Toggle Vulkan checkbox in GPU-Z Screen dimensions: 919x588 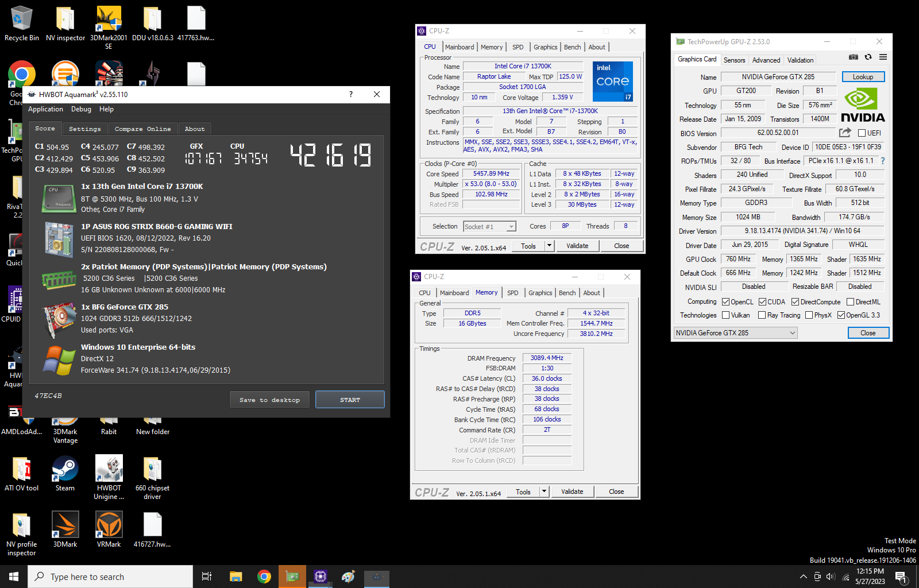pos(726,315)
